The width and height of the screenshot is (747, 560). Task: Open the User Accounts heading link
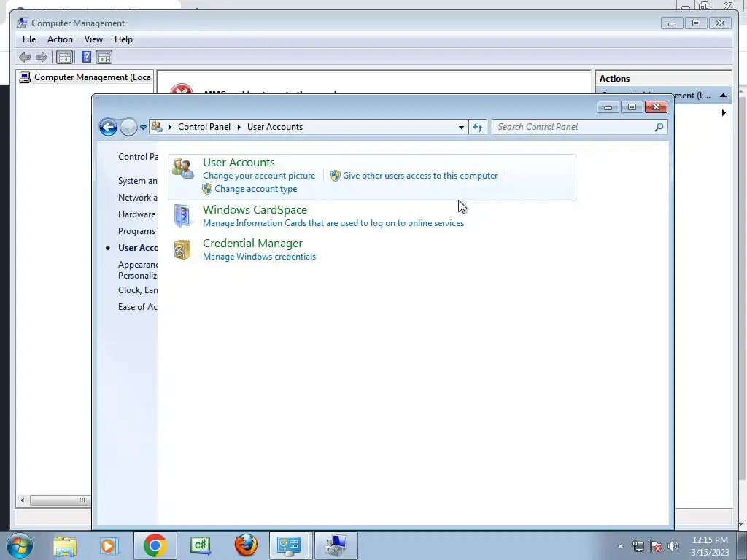pos(239,163)
